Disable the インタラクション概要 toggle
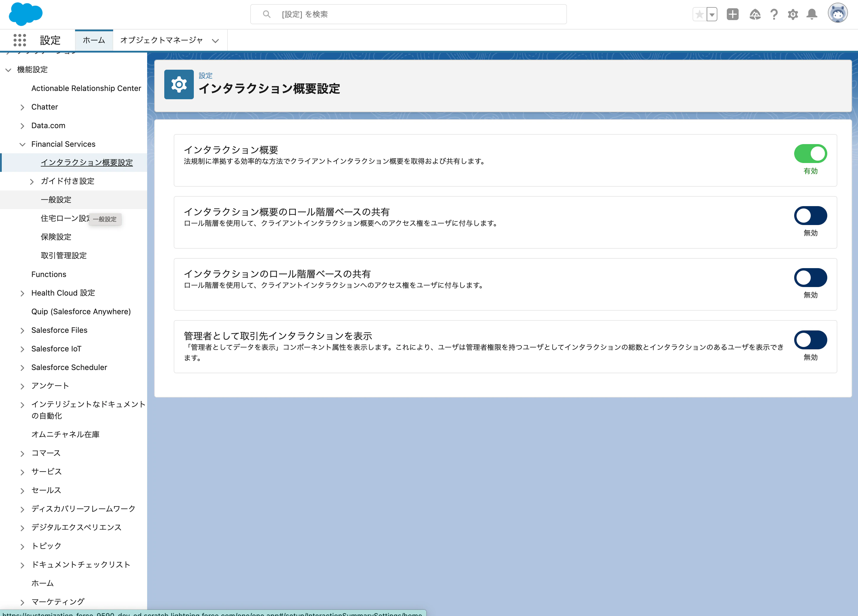The width and height of the screenshot is (858, 616). (810, 154)
